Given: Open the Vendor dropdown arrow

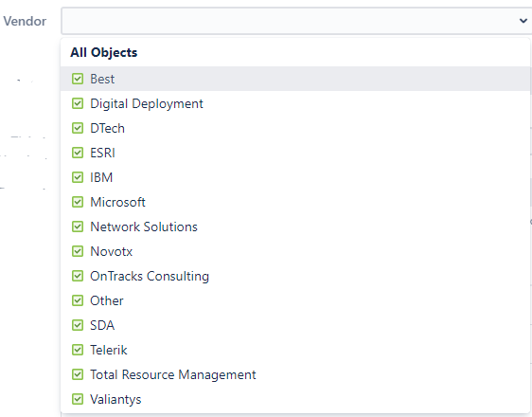Looking at the screenshot, I should point(523,21).
